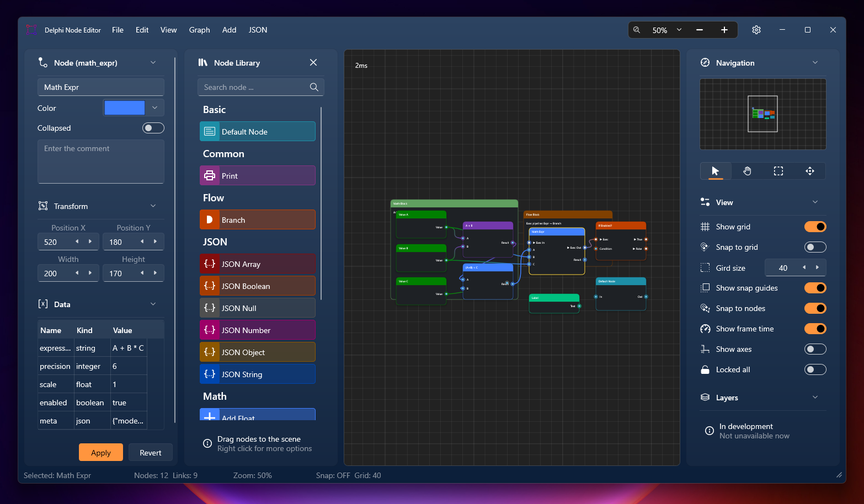Click the zoom out minus icon
Image resolution: width=864 pixels, height=504 pixels.
(x=700, y=30)
